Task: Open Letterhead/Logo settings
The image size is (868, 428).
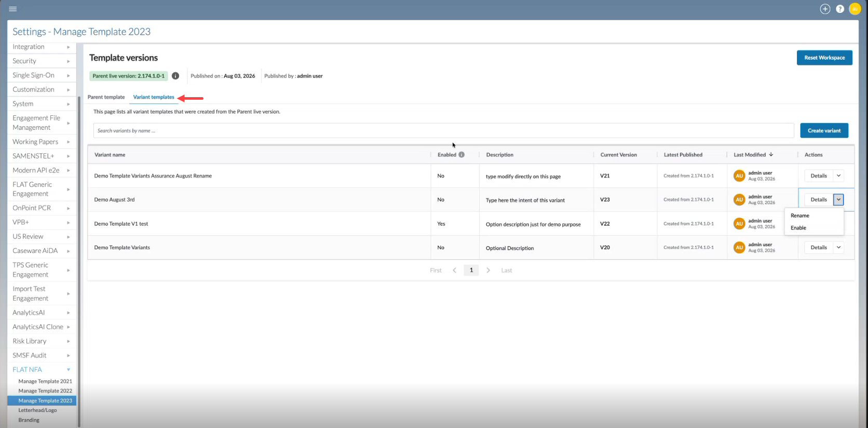Action: pos(37,410)
